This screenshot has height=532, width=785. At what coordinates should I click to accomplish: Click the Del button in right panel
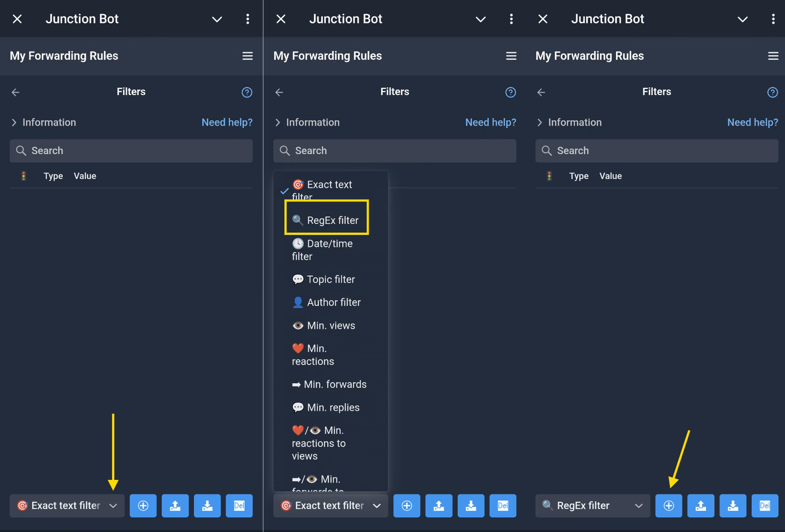765,505
